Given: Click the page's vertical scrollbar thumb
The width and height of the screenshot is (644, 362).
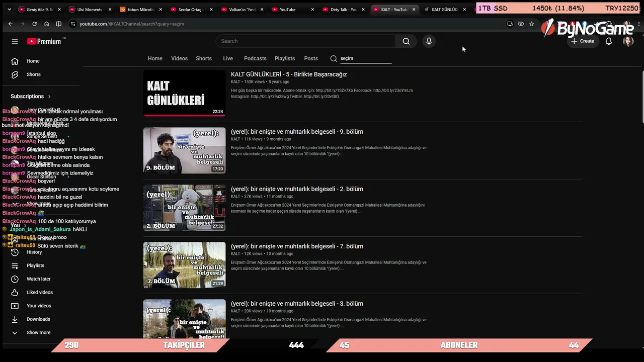Looking at the screenshot, I should click(642, 97).
